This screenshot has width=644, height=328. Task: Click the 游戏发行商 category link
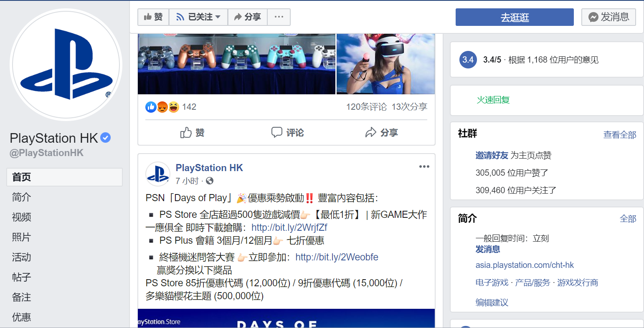[x=578, y=283]
